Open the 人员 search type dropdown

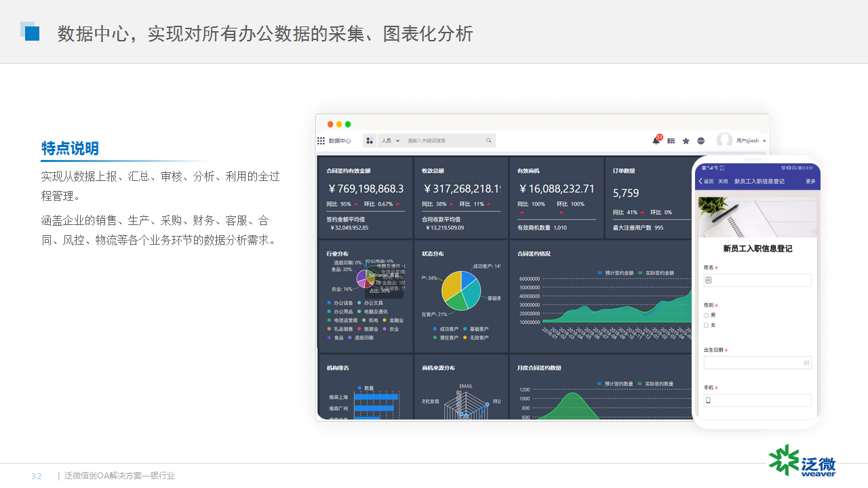click(391, 141)
